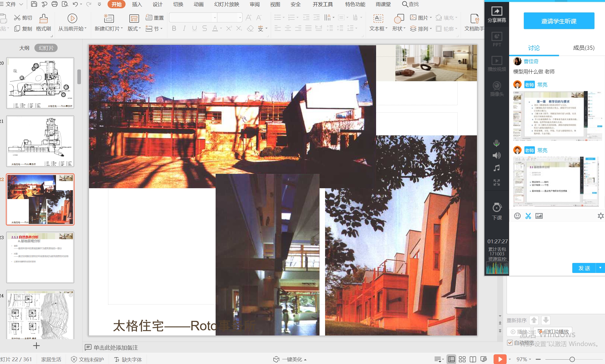Toggle Underline formatting
Image resolution: width=605 pixels, height=364 pixels.
pos(194,28)
